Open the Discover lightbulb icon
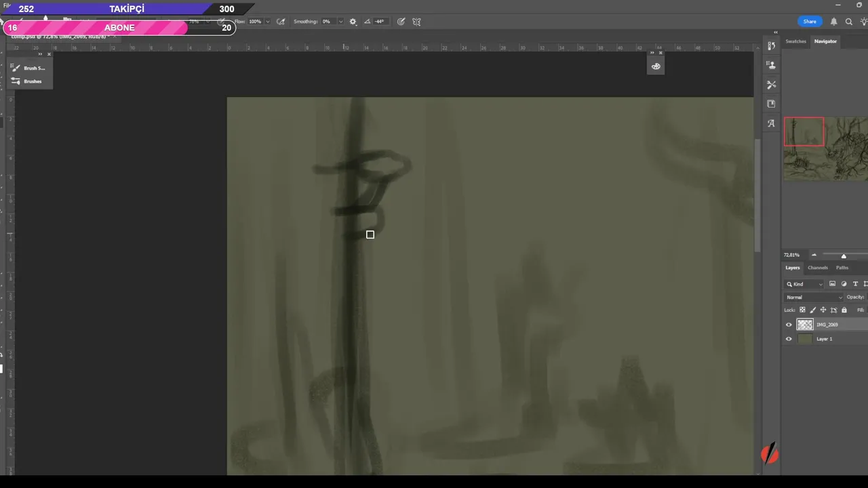 (x=863, y=22)
